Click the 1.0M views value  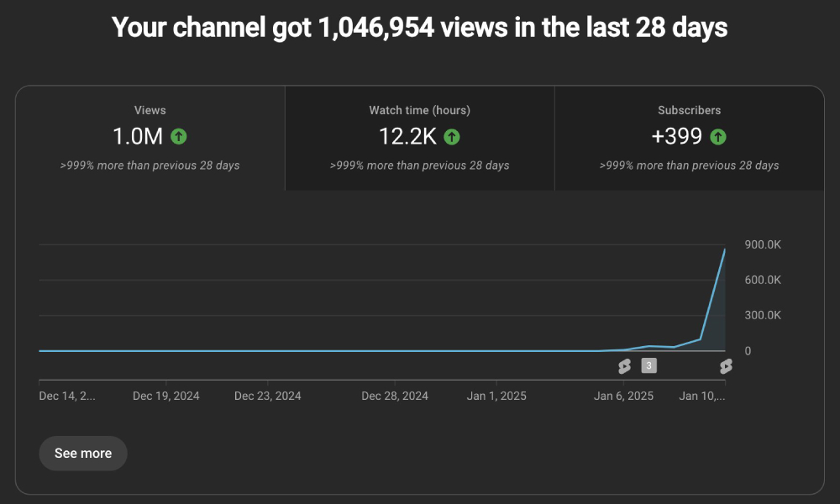[138, 136]
